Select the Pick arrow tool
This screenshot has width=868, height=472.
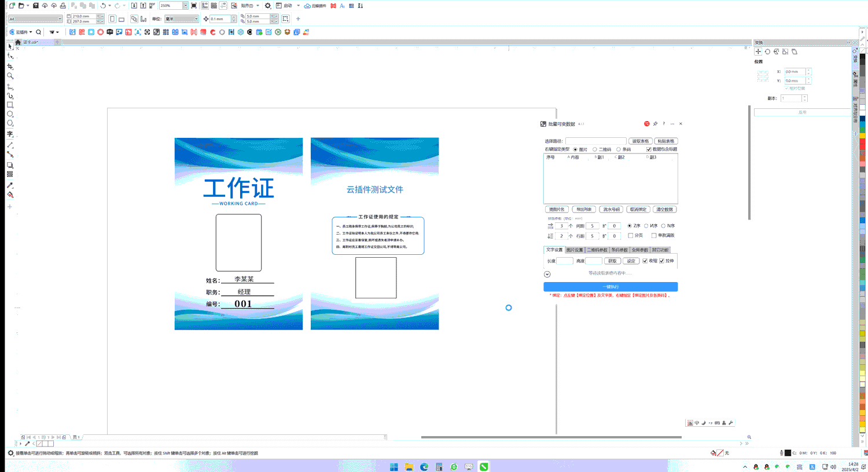pyautogui.click(x=10, y=46)
